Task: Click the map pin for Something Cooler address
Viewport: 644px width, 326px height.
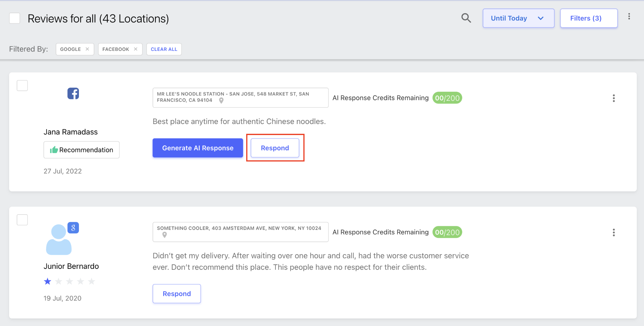Action: click(x=164, y=235)
